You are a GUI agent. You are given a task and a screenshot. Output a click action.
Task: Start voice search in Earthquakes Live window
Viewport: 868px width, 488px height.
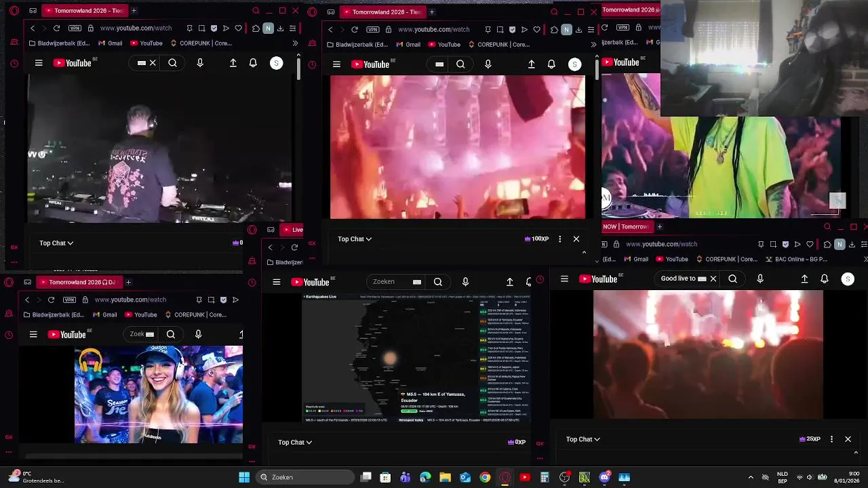(465, 282)
